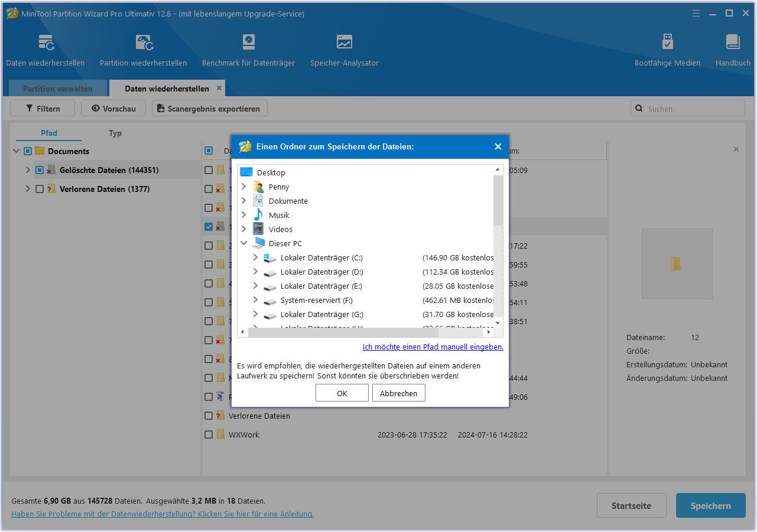The width and height of the screenshot is (757, 532).
Task: Expand Verlorene Dateien tree node
Action: (x=28, y=189)
